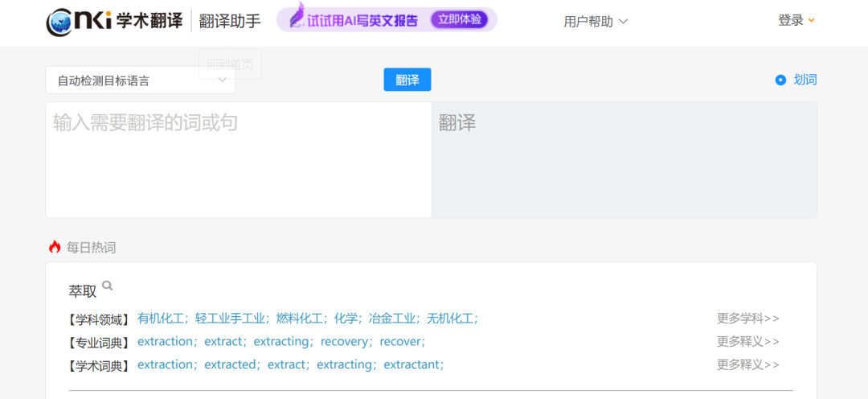868x399 pixels.
Task: Click the recovery translation link
Action: [x=344, y=342]
